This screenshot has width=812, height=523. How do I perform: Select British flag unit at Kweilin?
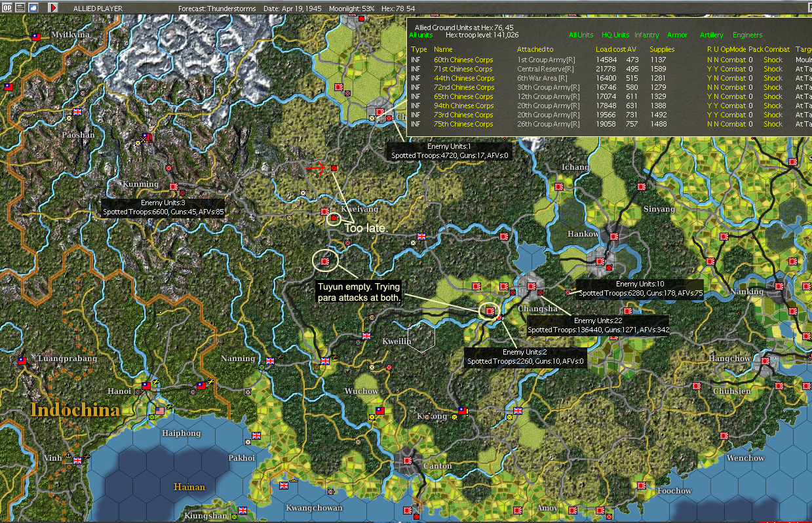pos(366,336)
